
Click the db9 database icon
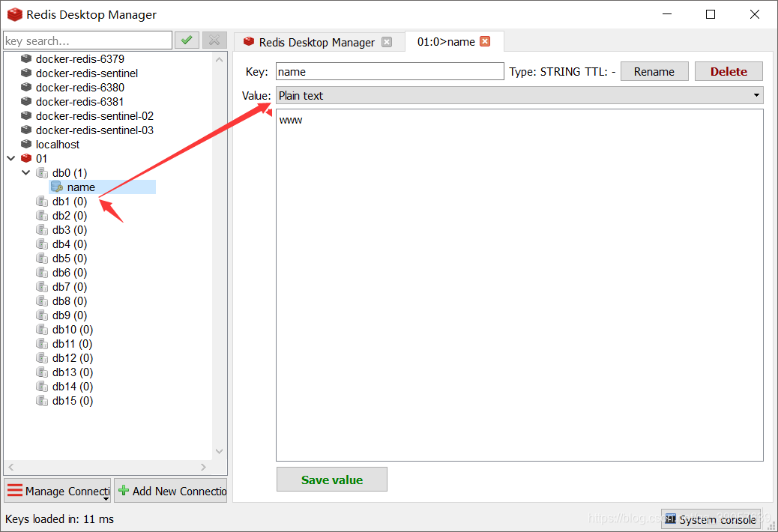tap(42, 315)
